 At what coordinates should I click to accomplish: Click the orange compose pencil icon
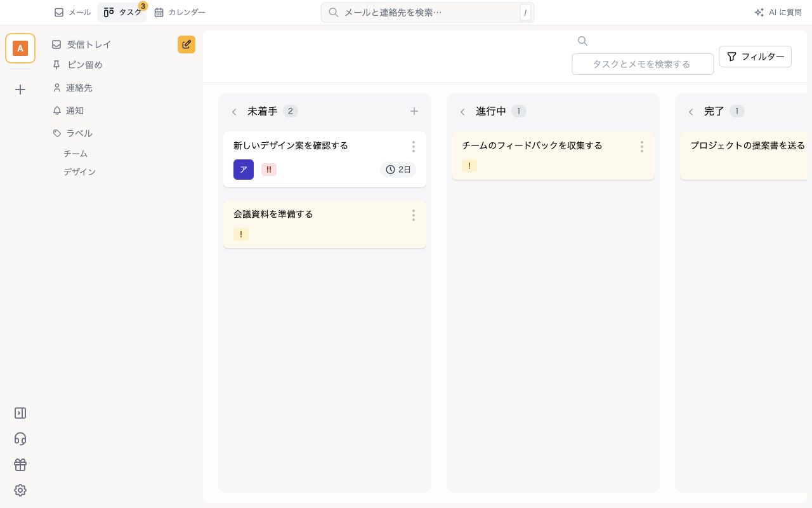[187, 44]
